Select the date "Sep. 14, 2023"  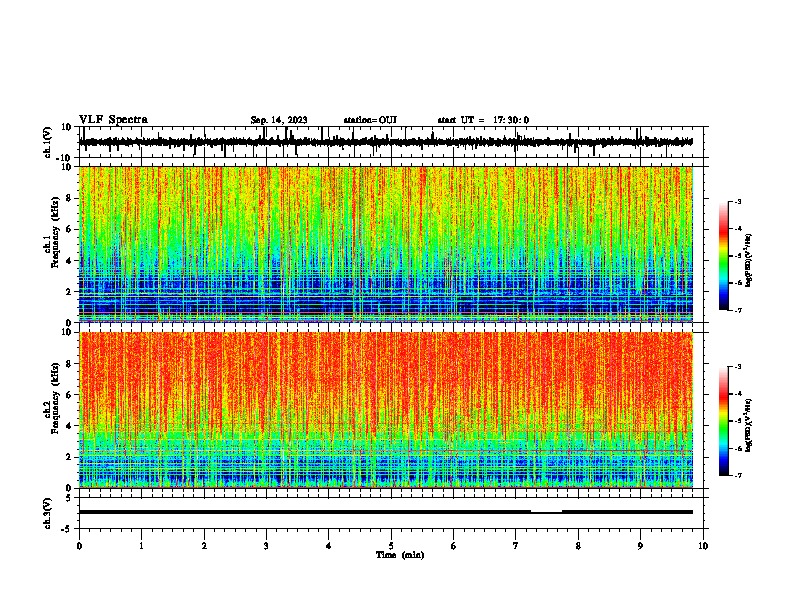(279, 120)
